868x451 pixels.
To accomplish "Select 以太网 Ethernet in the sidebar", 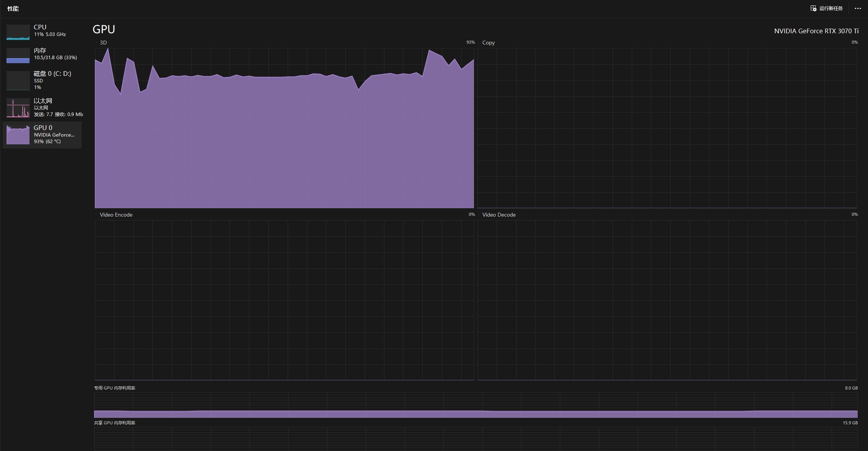I will coord(43,101).
